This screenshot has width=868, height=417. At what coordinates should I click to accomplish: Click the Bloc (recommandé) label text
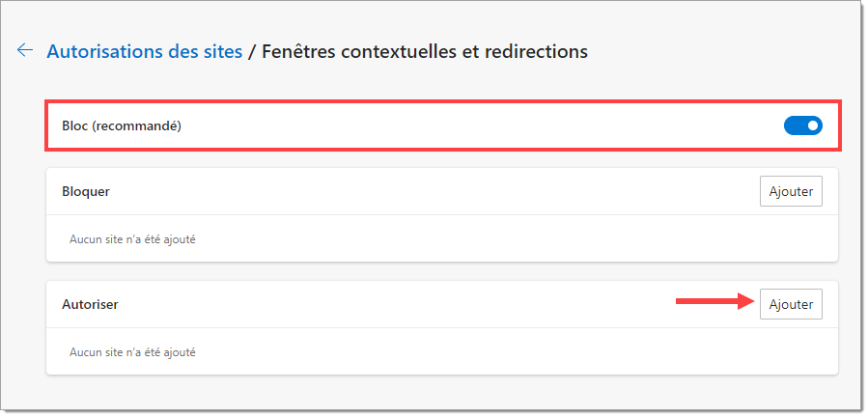[x=122, y=126]
